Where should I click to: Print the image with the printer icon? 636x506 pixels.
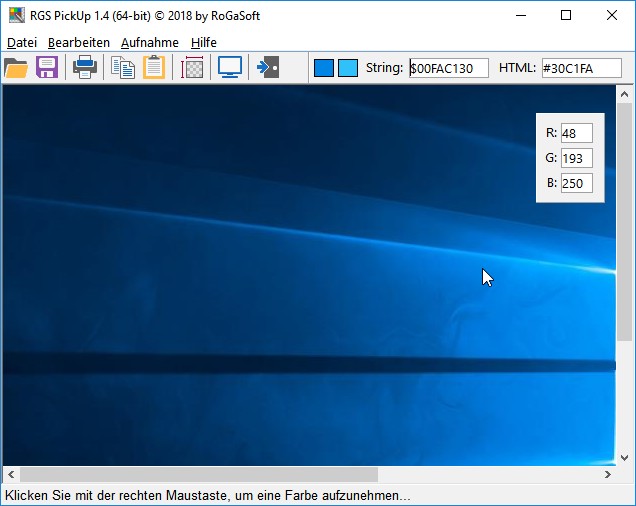pyautogui.click(x=85, y=68)
